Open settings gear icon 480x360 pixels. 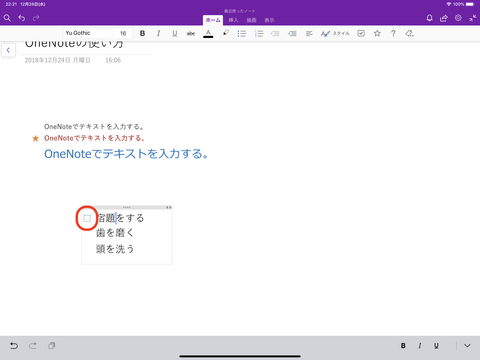[458, 18]
